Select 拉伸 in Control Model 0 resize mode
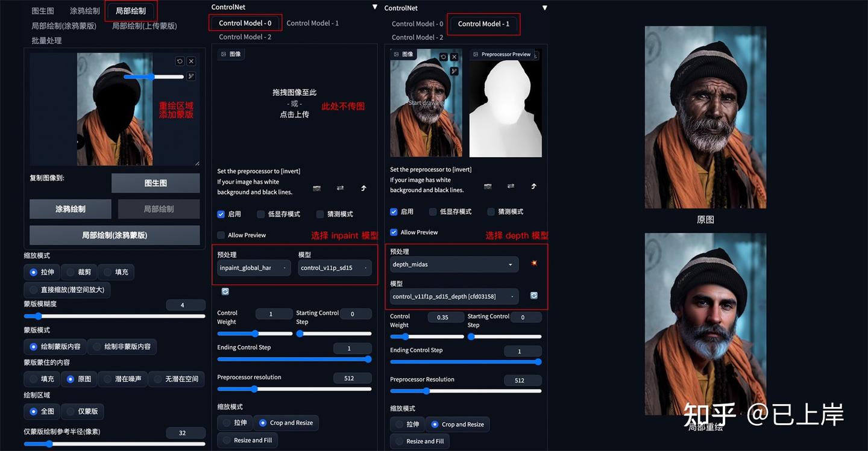Image resolution: width=868 pixels, height=451 pixels. [234, 423]
